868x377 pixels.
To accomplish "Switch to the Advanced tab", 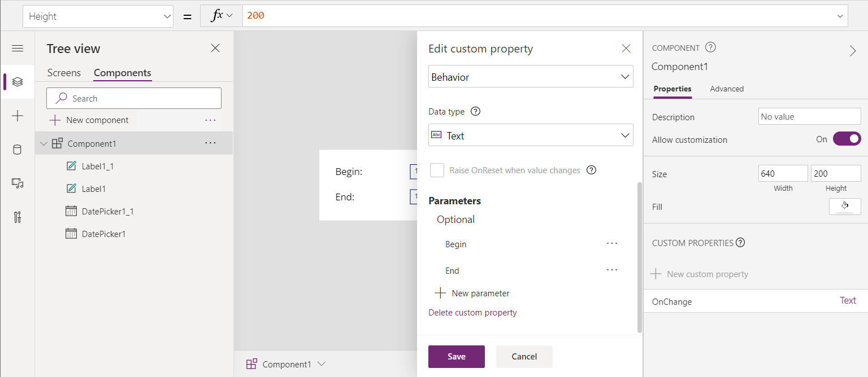I will pyautogui.click(x=727, y=89).
